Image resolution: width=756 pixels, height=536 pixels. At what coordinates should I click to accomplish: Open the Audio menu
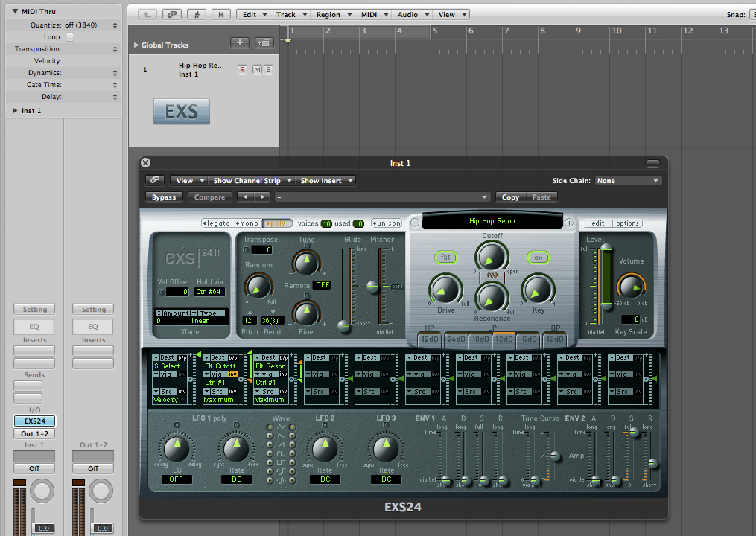pyautogui.click(x=412, y=14)
